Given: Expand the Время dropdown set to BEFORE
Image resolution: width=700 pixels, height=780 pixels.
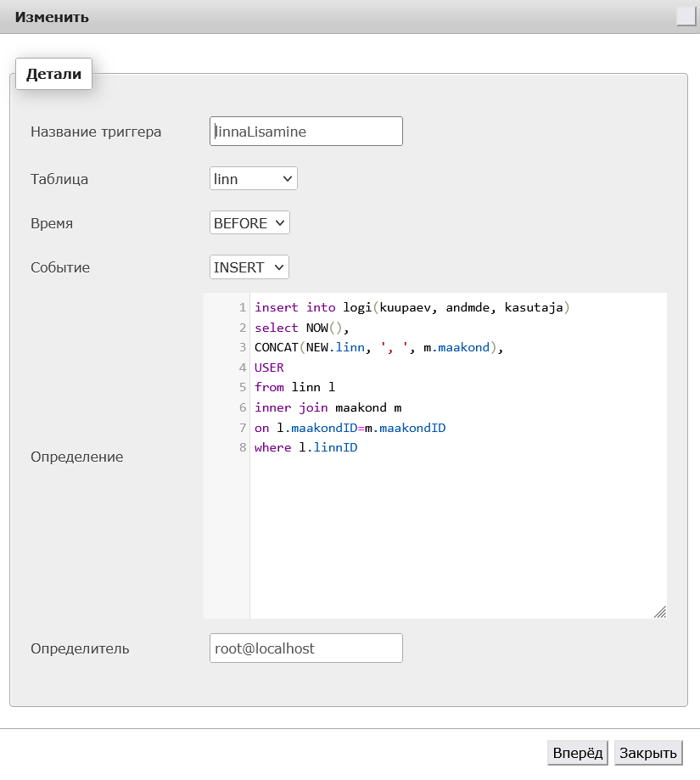Looking at the screenshot, I should (249, 223).
